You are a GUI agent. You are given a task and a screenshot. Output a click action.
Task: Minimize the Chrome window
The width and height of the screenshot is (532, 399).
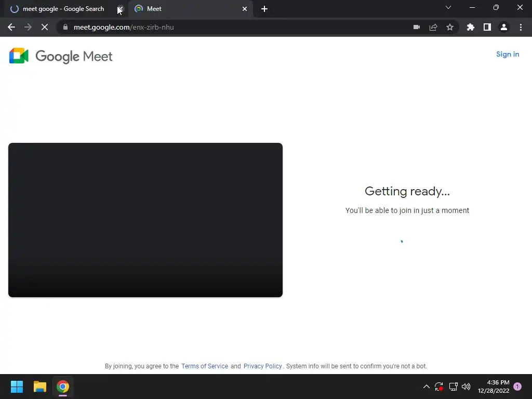pos(472,7)
